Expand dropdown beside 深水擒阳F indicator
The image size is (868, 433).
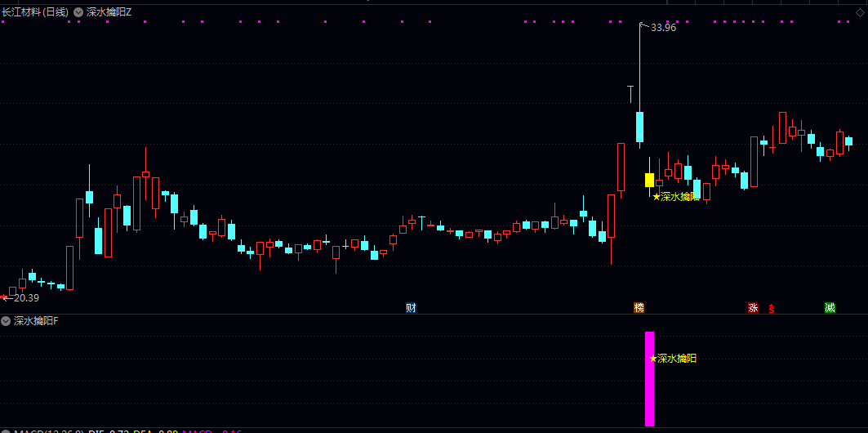coord(6,320)
